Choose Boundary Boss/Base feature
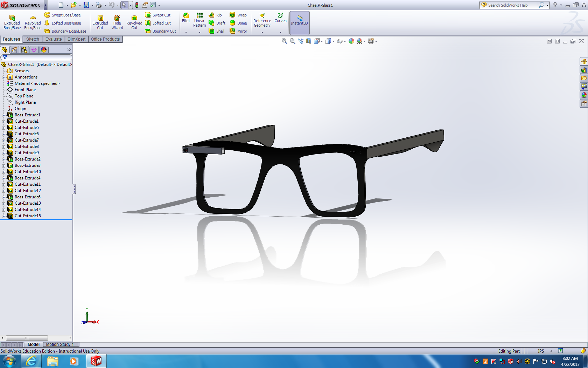Viewport: 588px width, 368px height. click(x=65, y=31)
